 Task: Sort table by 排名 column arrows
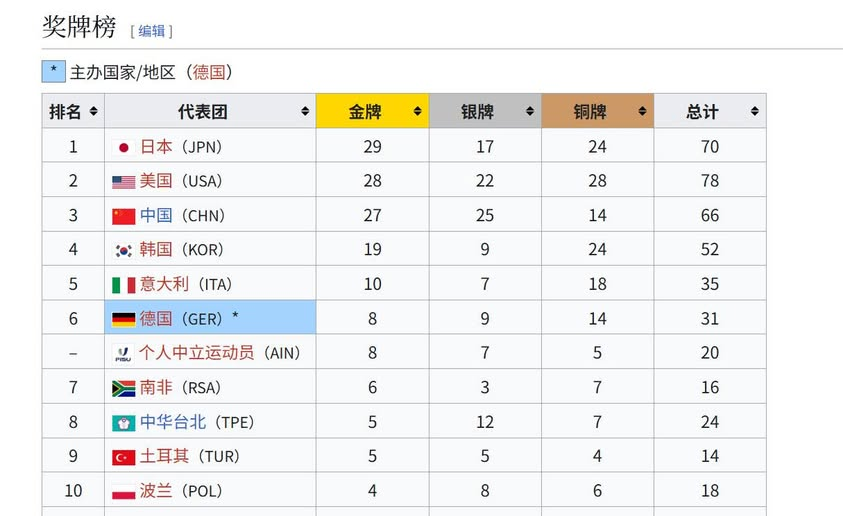click(94, 111)
